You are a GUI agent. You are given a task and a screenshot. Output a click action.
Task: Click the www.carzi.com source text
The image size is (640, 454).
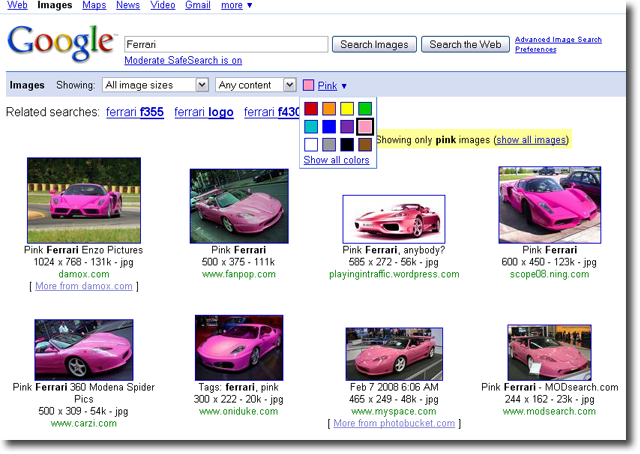click(x=84, y=424)
